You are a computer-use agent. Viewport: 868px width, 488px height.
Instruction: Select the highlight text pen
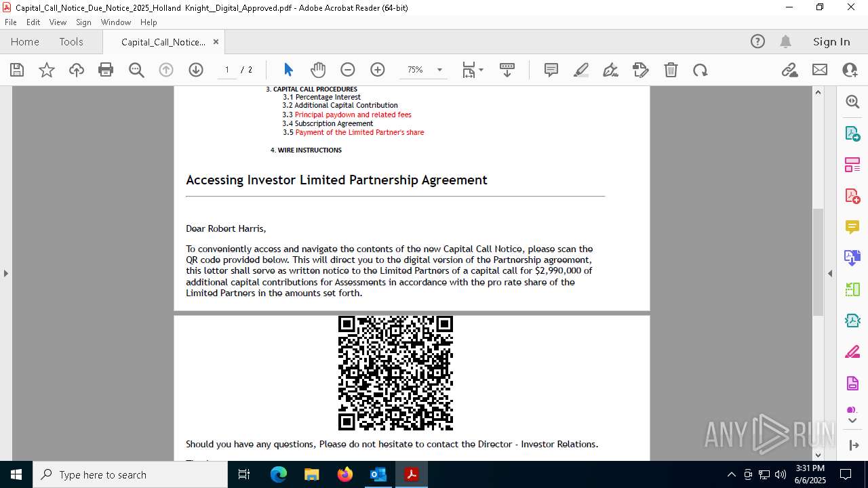click(x=581, y=70)
